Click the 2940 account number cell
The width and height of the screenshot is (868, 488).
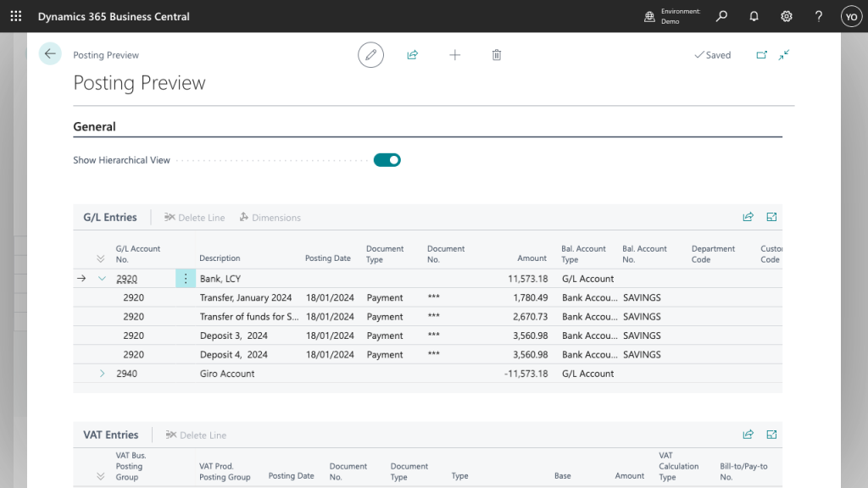127,374
